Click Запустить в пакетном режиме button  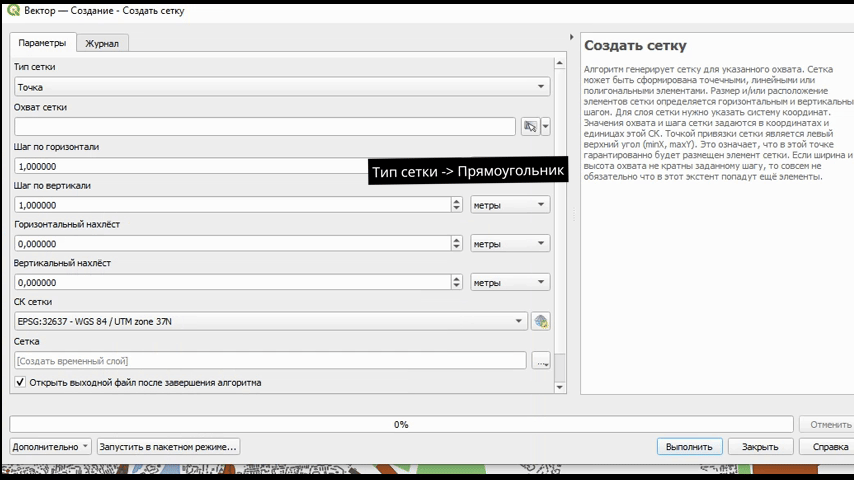(x=168, y=447)
